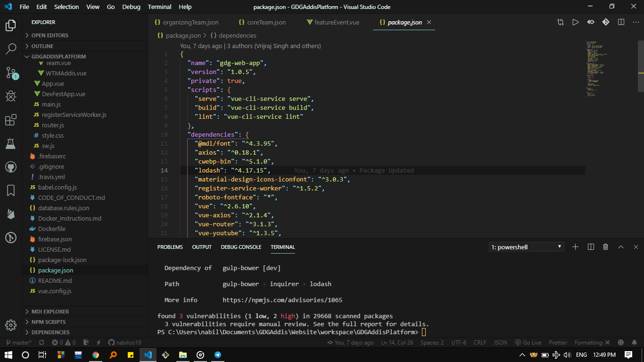Click the Split Editor icon
The image size is (644, 362).
tap(621, 22)
